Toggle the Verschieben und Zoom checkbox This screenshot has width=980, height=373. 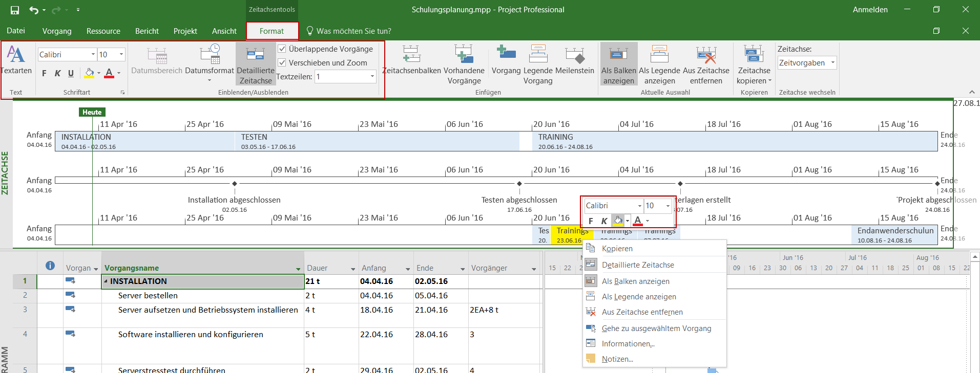tap(282, 63)
